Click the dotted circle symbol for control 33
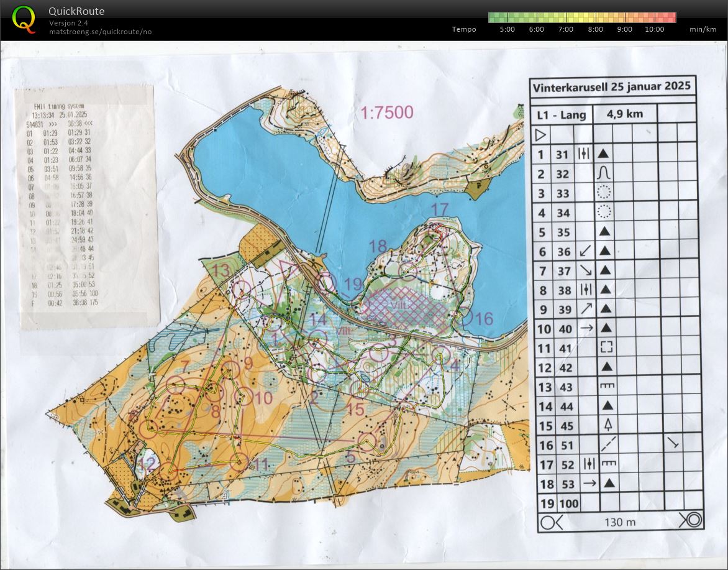Screen dimensions: 728x570 (x=603, y=193)
